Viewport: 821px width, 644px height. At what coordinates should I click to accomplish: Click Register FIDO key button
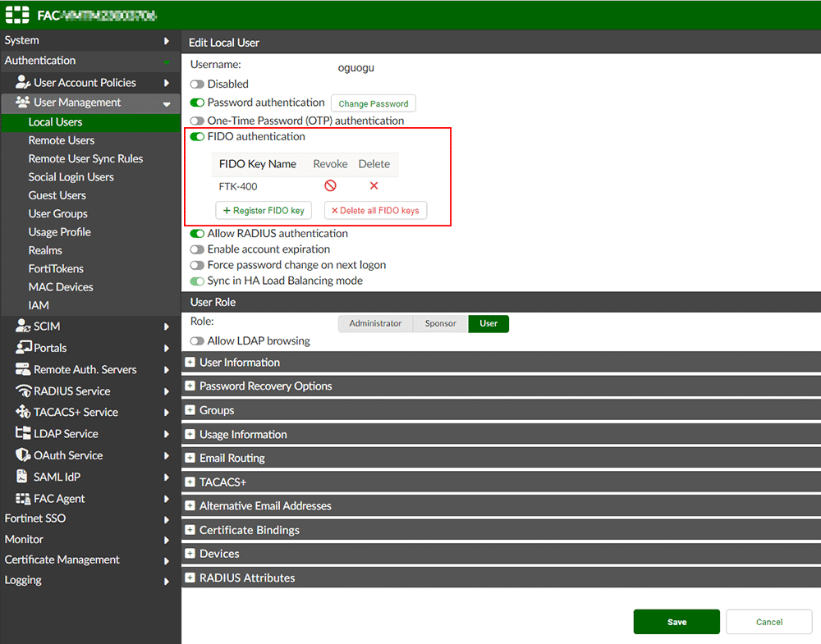(264, 210)
